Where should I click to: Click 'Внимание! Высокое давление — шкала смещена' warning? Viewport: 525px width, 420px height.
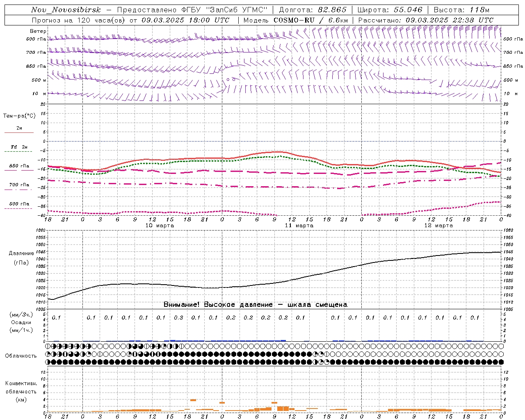point(256,305)
